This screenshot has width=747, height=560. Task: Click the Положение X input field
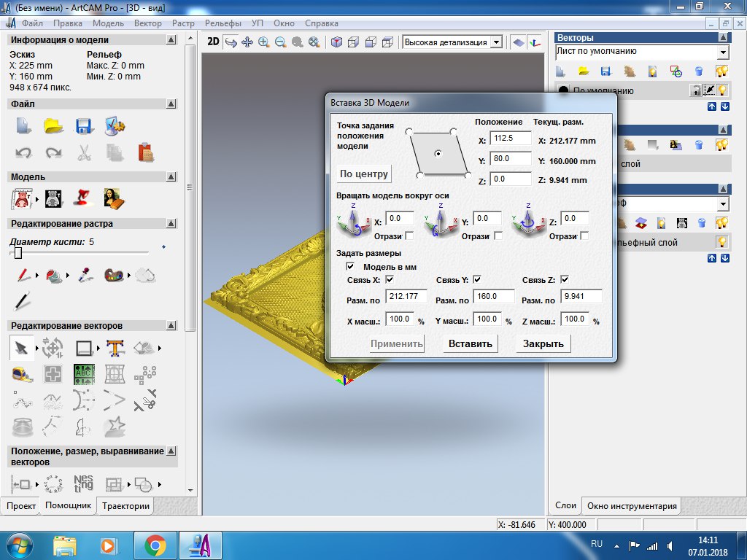point(510,138)
